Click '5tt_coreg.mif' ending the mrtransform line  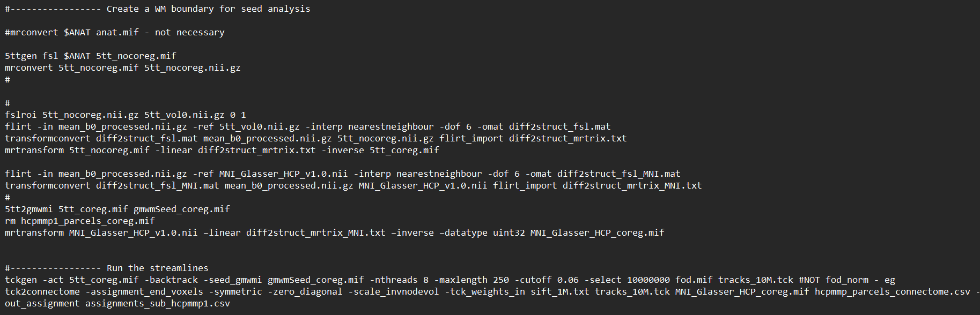coord(404,150)
